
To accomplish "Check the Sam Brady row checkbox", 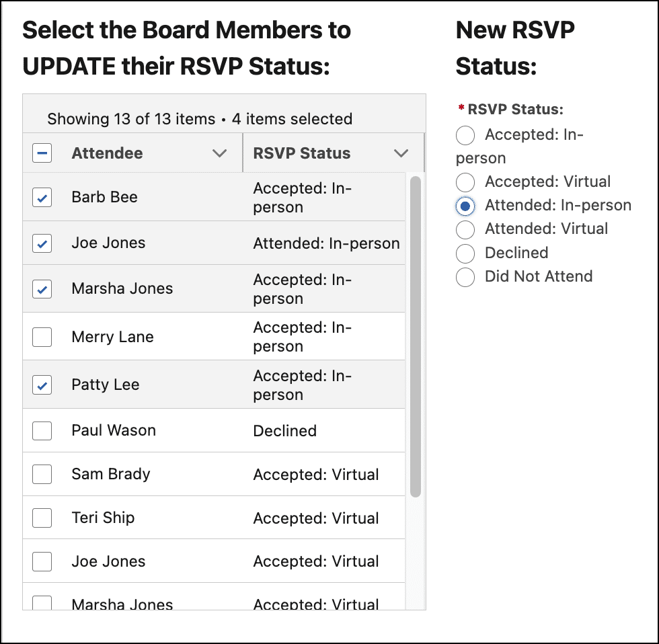I will 42,475.
